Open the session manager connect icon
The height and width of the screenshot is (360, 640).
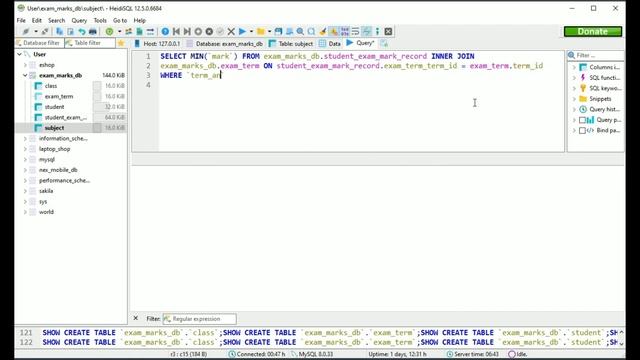(26, 31)
